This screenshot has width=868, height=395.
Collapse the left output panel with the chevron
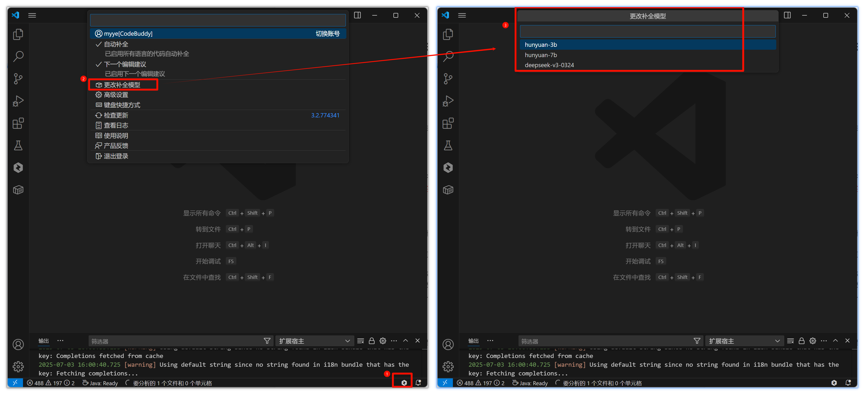click(405, 341)
